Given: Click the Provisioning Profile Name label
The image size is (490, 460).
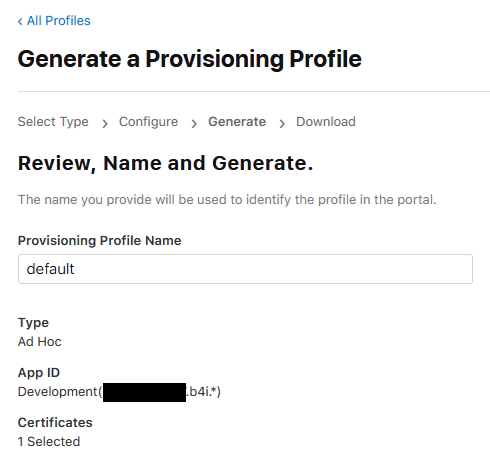Looking at the screenshot, I should (x=99, y=241).
